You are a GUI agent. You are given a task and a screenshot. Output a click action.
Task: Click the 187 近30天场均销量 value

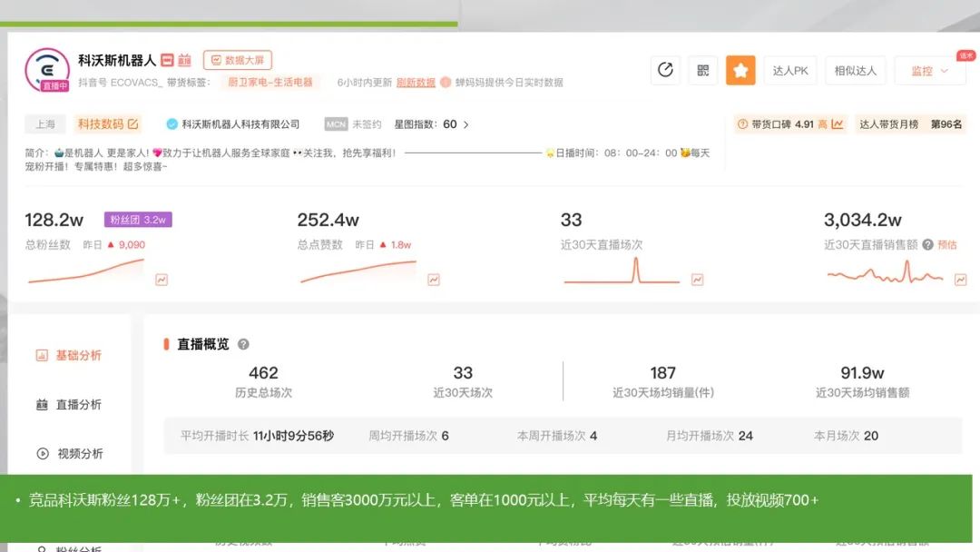pyautogui.click(x=662, y=373)
